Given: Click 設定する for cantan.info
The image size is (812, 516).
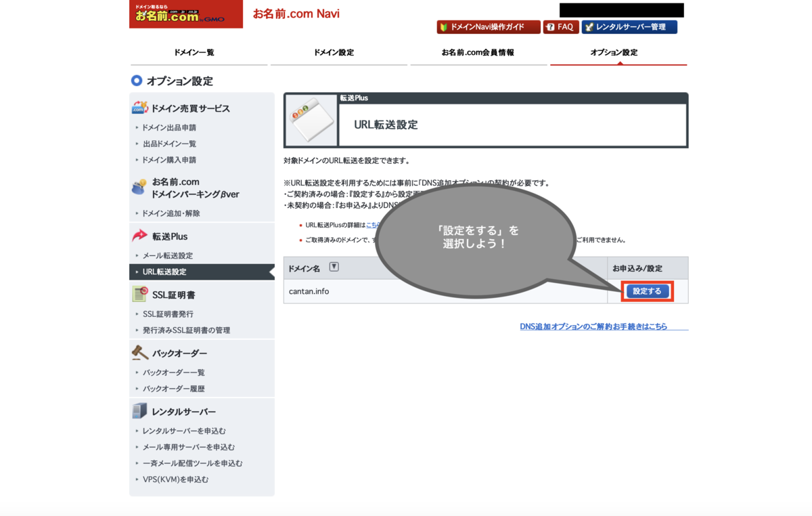Looking at the screenshot, I should coord(648,291).
